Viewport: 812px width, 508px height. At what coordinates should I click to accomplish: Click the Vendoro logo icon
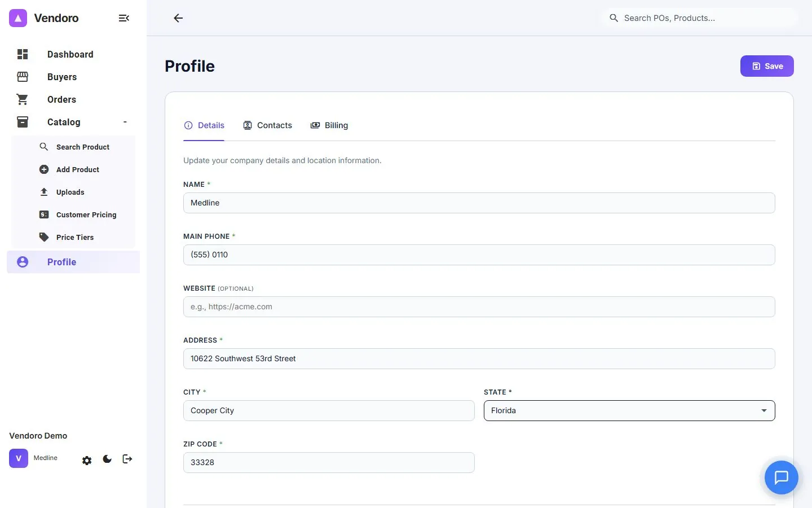[x=18, y=18]
